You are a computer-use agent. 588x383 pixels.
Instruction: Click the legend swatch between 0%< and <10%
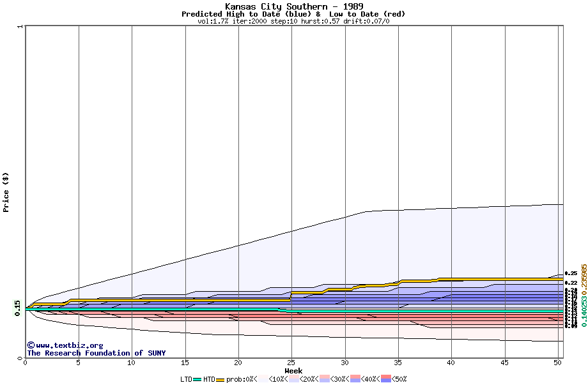(x=263, y=379)
